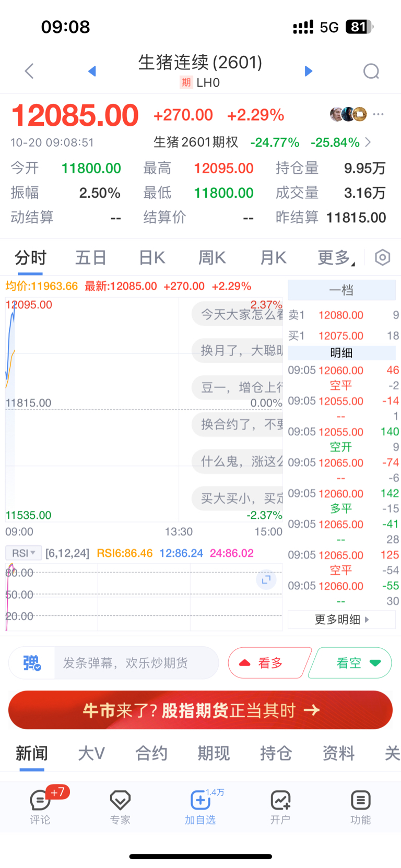
Task: Expand the RSI chart to fullscreen
Action: tap(266, 579)
